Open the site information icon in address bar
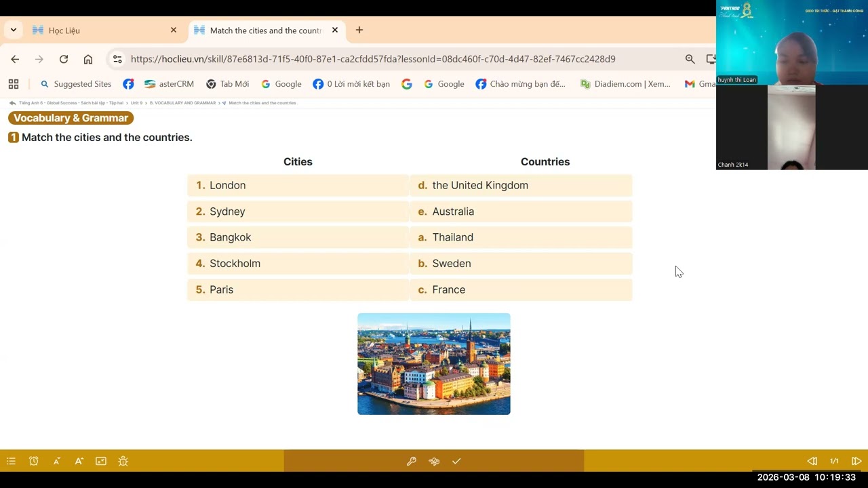 point(117,59)
